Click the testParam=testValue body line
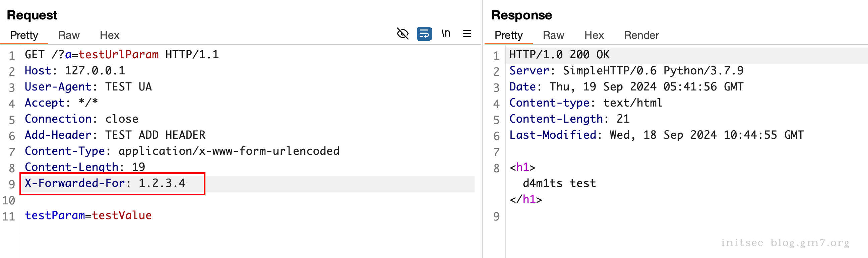This screenshot has height=258, width=868. (88, 215)
